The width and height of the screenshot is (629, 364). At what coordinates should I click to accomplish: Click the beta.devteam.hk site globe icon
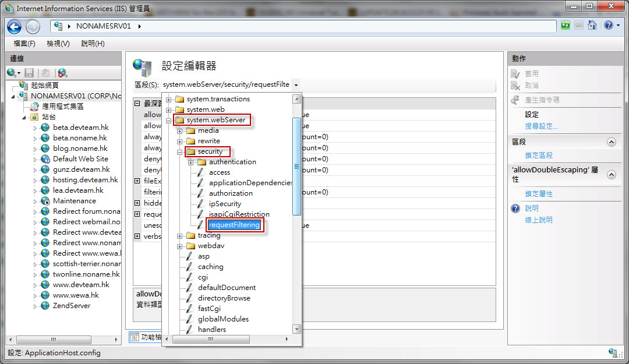coord(45,127)
